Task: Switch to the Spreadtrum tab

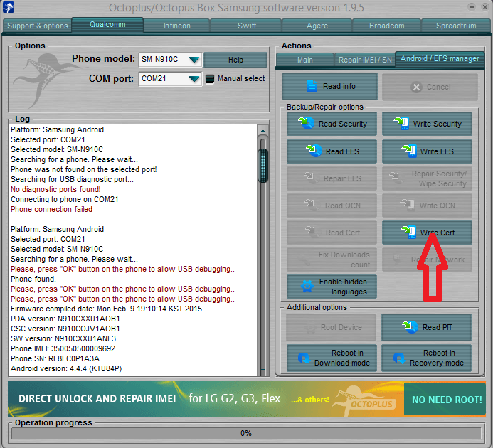Action: pyautogui.click(x=456, y=26)
